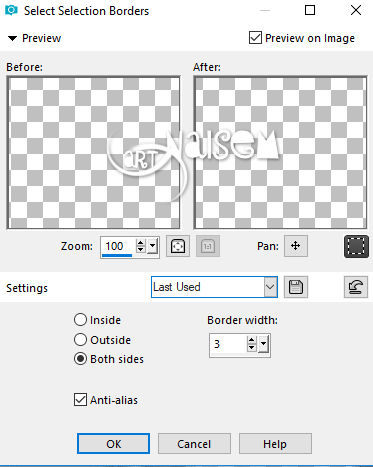Click the OK button
Image resolution: width=373 pixels, height=467 pixels.
tap(113, 444)
